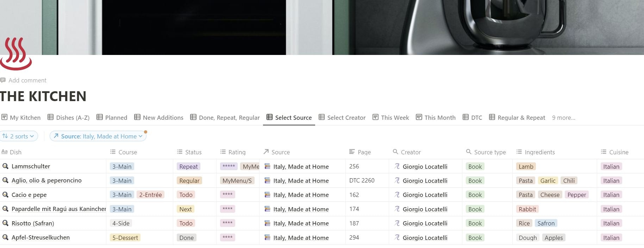644x248 pixels.
Task: Click the table icon of the DTC view
Action: point(465,117)
